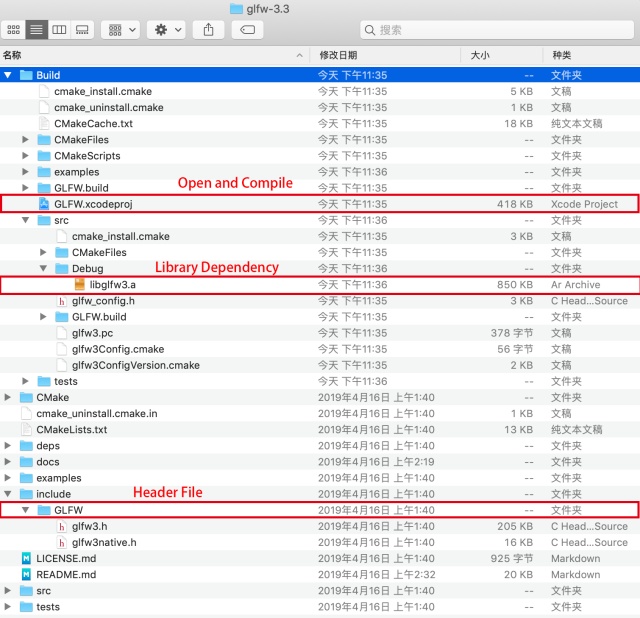Select the cmake_install.cmake row sized 5 KB

pos(320,91)
